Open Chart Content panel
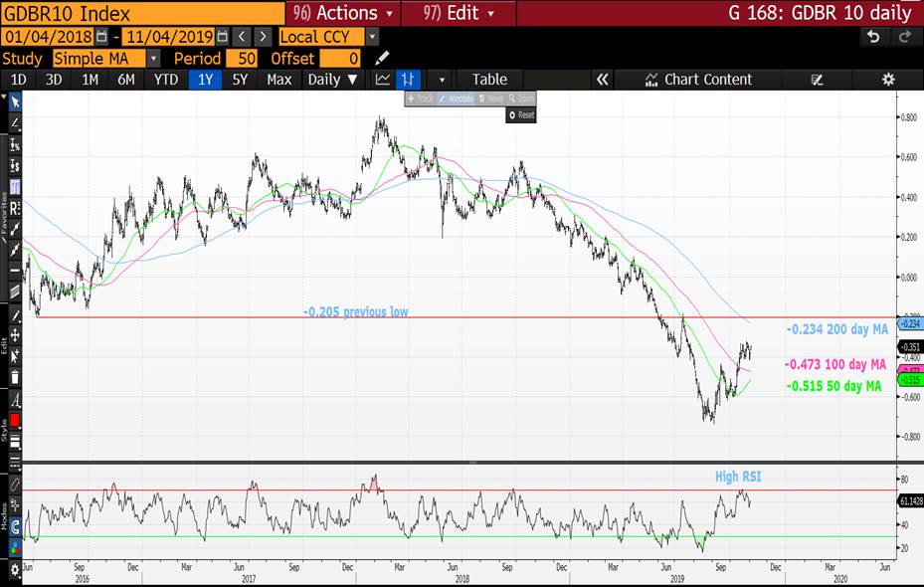Screen dimensions: 924x587 [x=698, y=80]
